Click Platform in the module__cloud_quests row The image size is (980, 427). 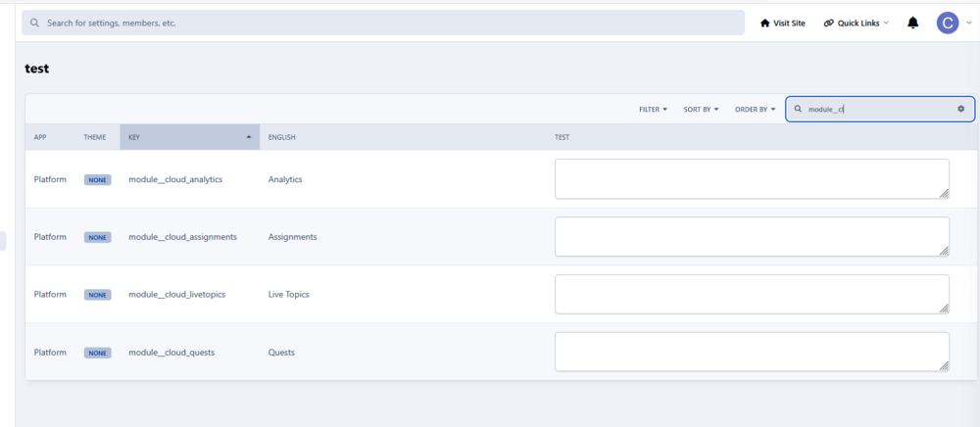pyautogui.click(x=50, y=353)
